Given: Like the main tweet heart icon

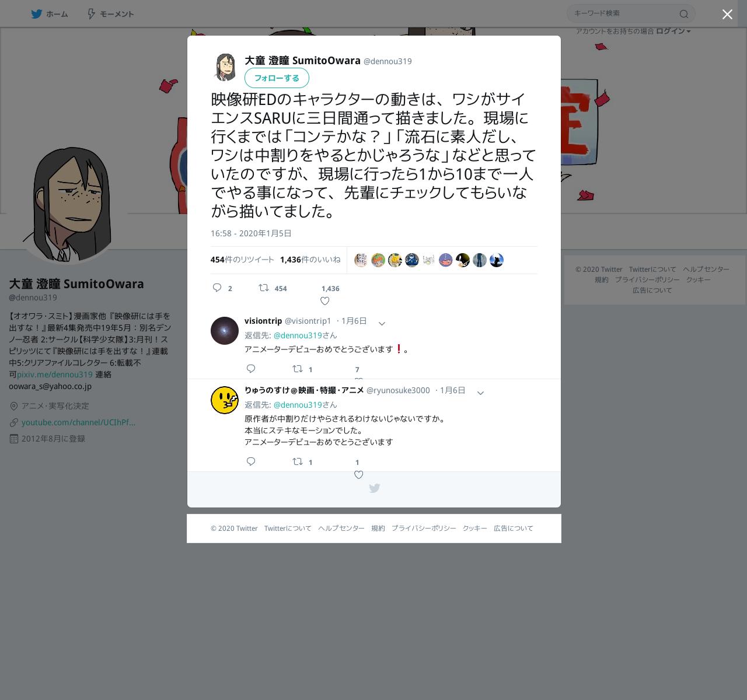Looking at the screenshot, I should point(325,301).
